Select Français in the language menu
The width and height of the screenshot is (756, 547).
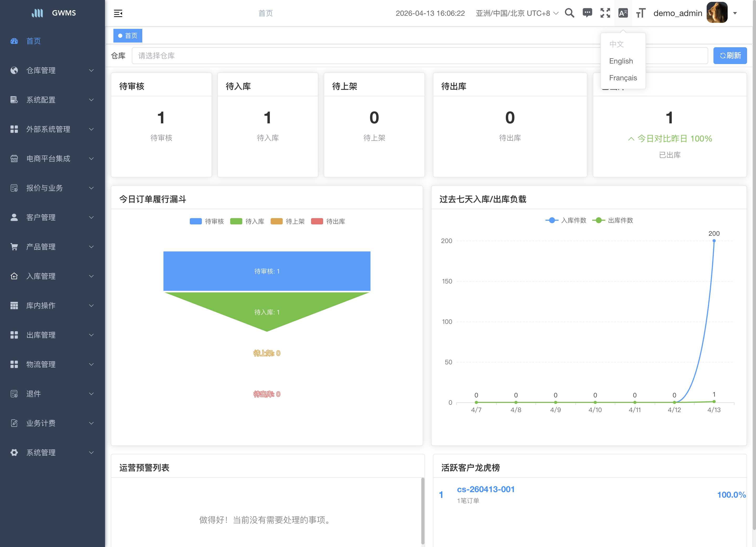click(623, 78)
